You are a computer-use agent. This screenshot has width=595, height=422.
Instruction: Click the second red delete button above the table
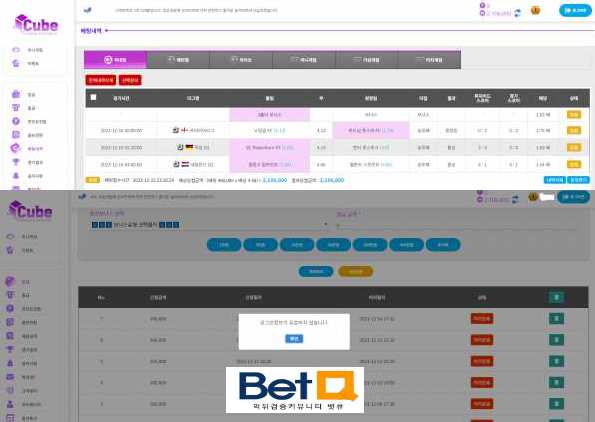130,80
